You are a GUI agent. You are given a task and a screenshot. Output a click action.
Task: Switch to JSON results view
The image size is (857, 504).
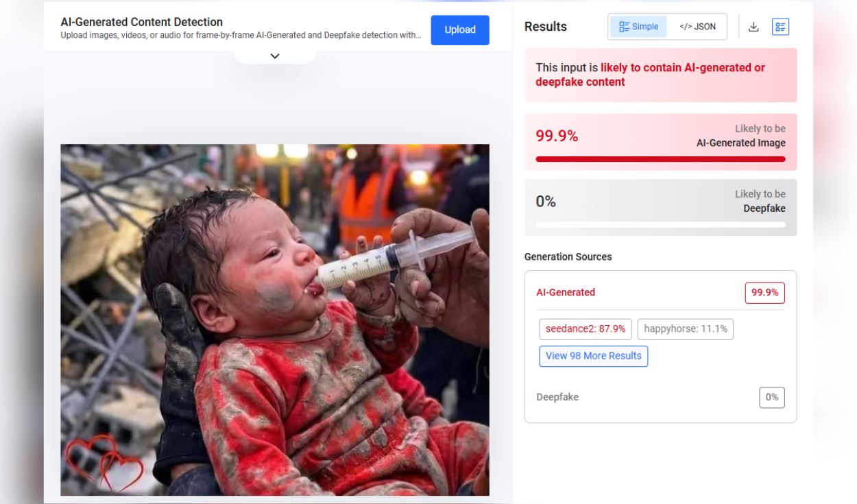[697, 27]
